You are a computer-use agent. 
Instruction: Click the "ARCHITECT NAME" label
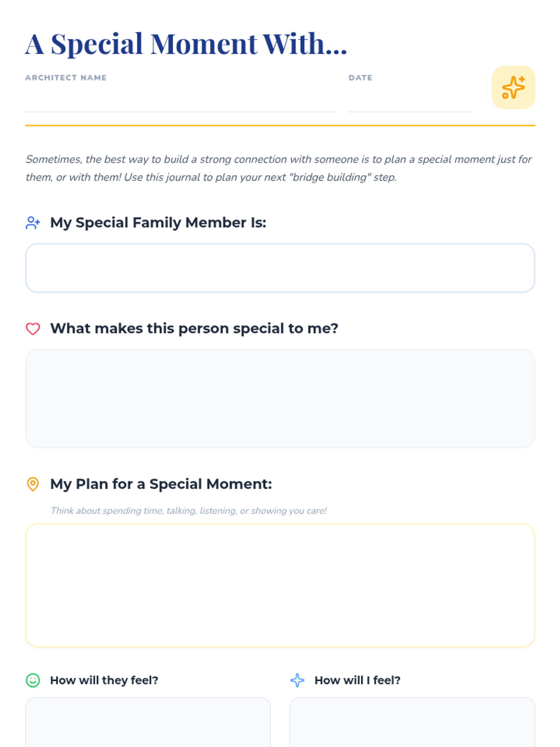66,78
